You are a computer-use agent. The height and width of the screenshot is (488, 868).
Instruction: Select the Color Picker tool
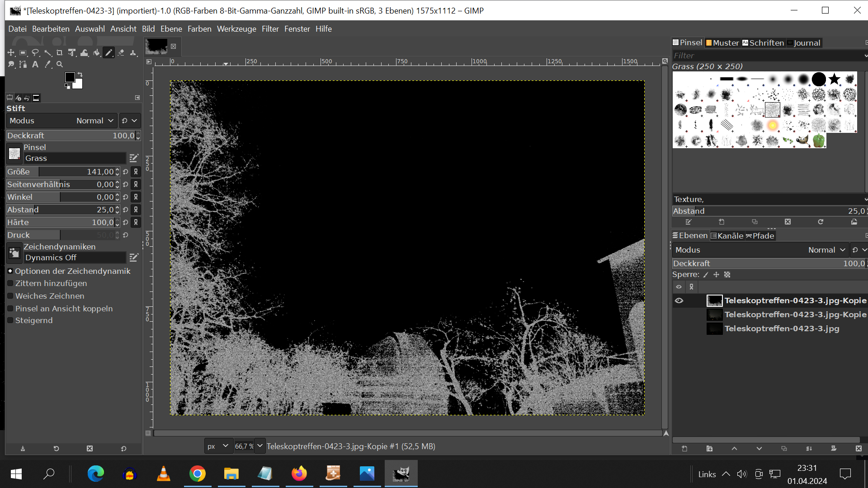click(47, 65)
